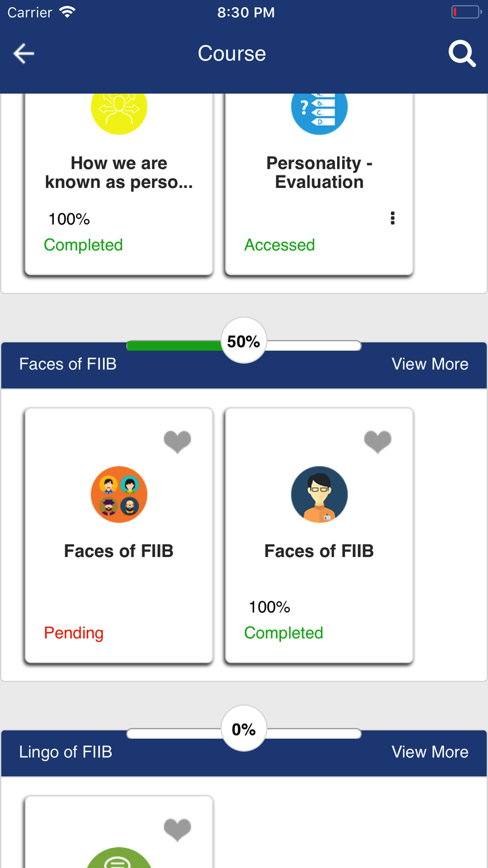Tap the man-with-glasses avatar icon
The width and height of the screenshot is (488, 868).
tap(319, 495)
